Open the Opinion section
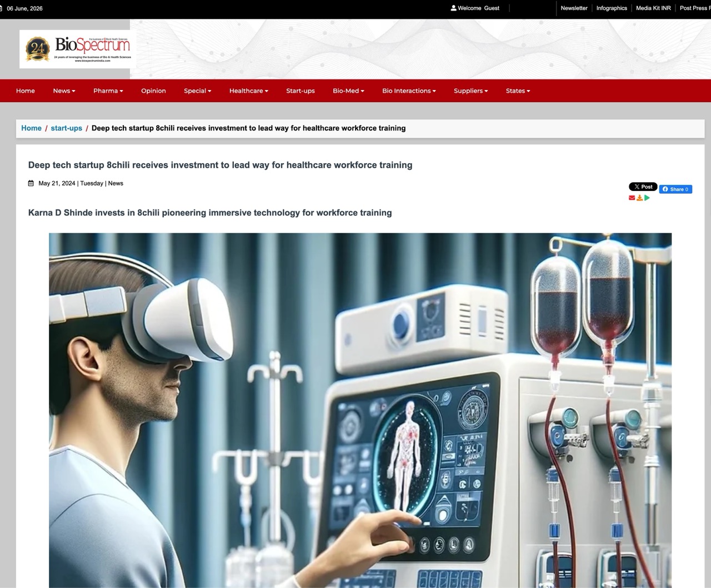The width and height of the screenshot is (711, 588). [153, 91]
